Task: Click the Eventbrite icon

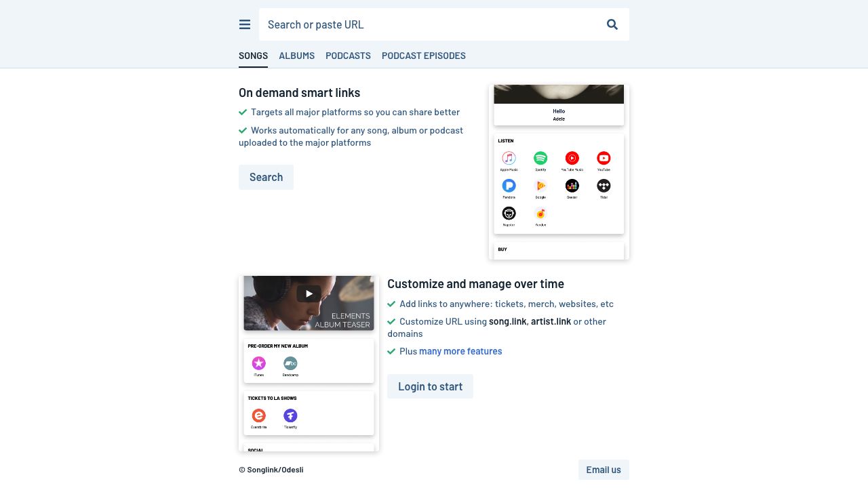Action: (x=258, y=415)
